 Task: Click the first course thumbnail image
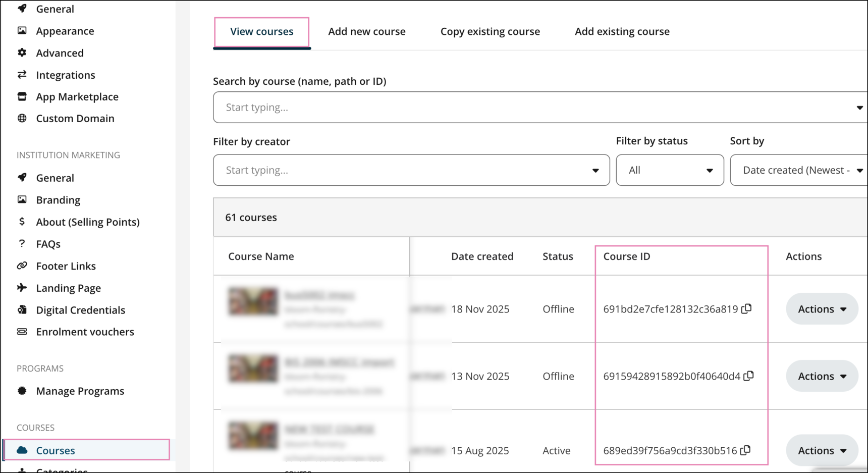click(253, 301)
